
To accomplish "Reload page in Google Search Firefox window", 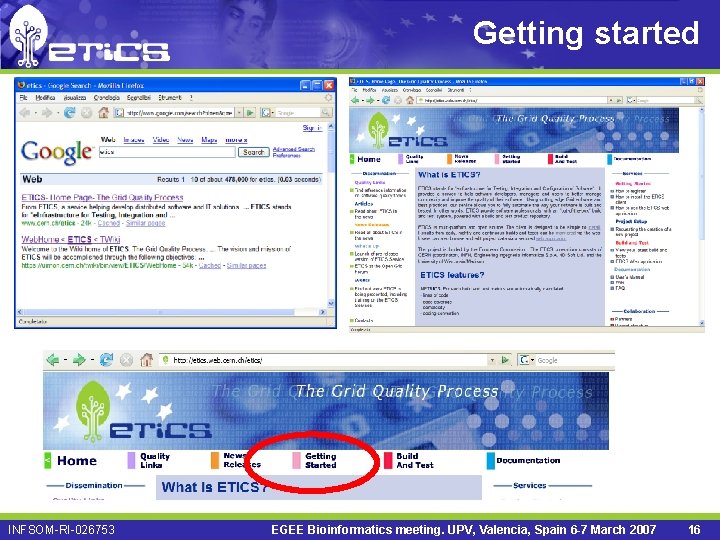I will (69, 112).
